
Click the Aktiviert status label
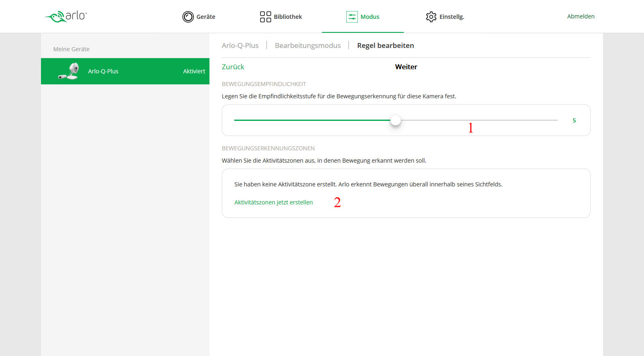tap(194, 71)
